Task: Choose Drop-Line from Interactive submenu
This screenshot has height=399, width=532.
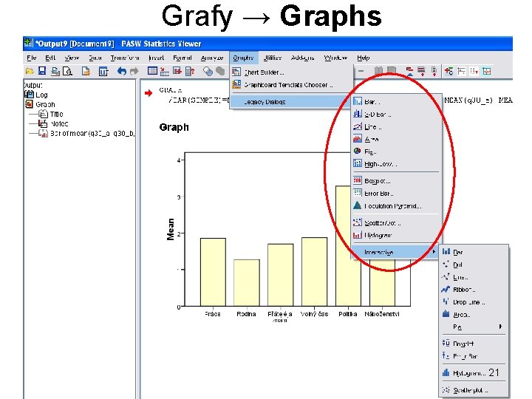Action: click(x=474, y=302)
